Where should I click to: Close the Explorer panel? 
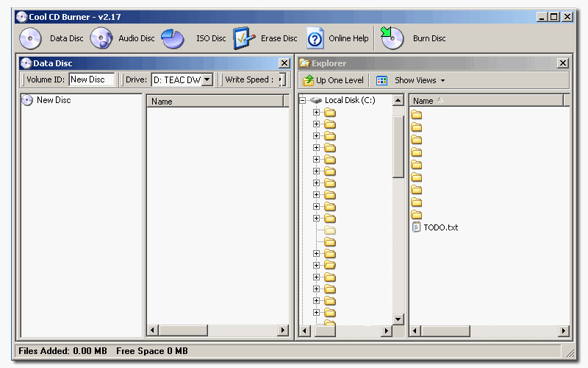coord(563,63)
